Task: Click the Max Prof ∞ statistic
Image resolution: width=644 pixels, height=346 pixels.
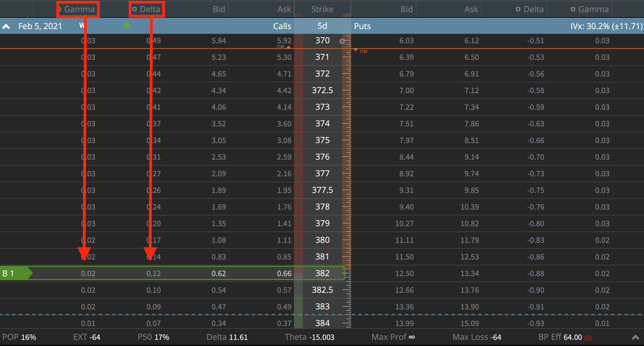Action: coord(393,337)
